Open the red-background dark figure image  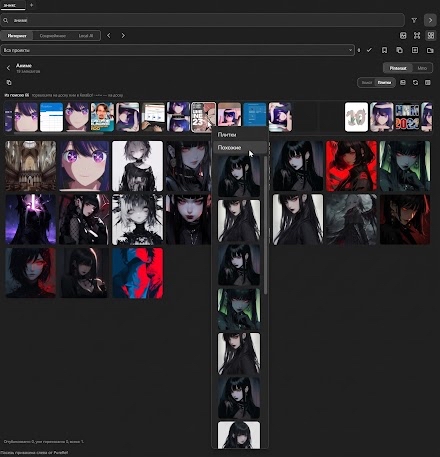pos(351,166)
